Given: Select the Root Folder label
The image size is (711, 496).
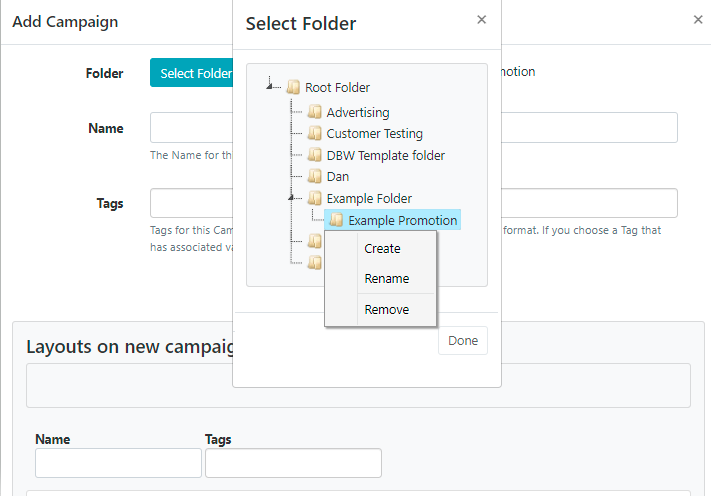Looking at the screenshot, I should 337,88.
